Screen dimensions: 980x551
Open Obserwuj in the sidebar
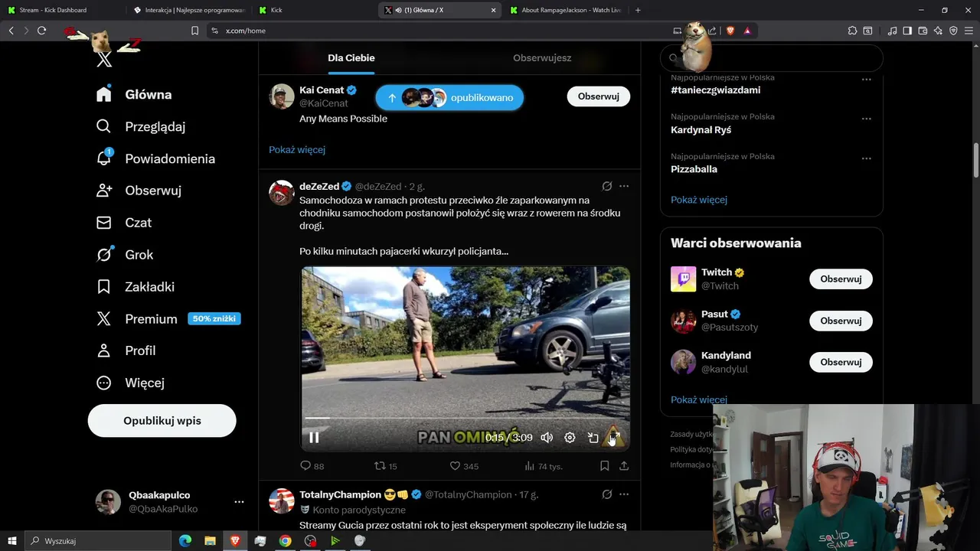tap(139, 191)
